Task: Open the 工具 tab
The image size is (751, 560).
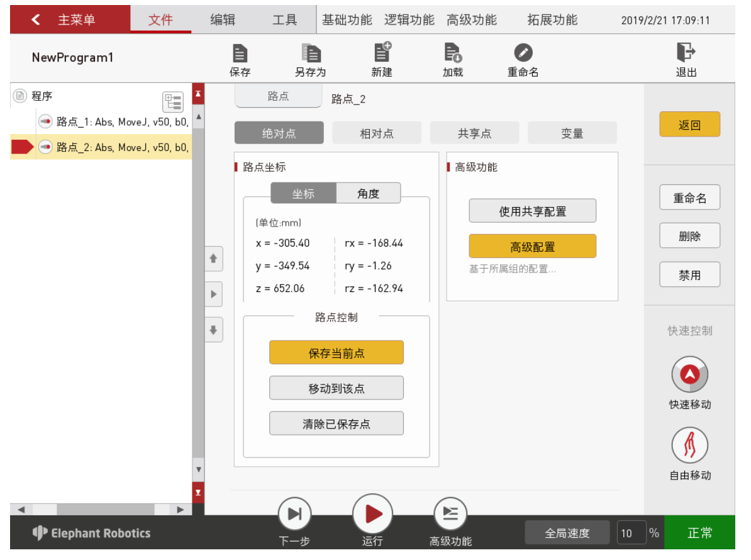Action: pyautogui.click(x=285, y=20)
